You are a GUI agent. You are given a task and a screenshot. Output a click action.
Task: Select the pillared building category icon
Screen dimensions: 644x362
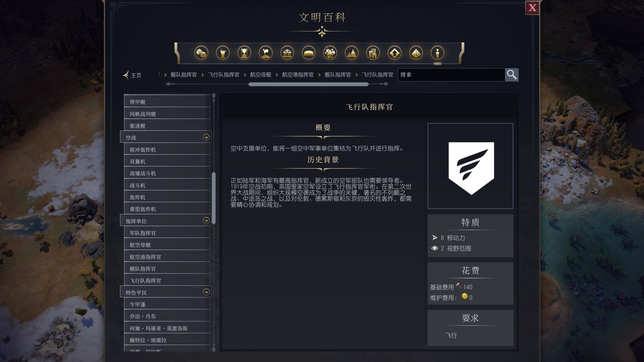(x=287, y=53)
